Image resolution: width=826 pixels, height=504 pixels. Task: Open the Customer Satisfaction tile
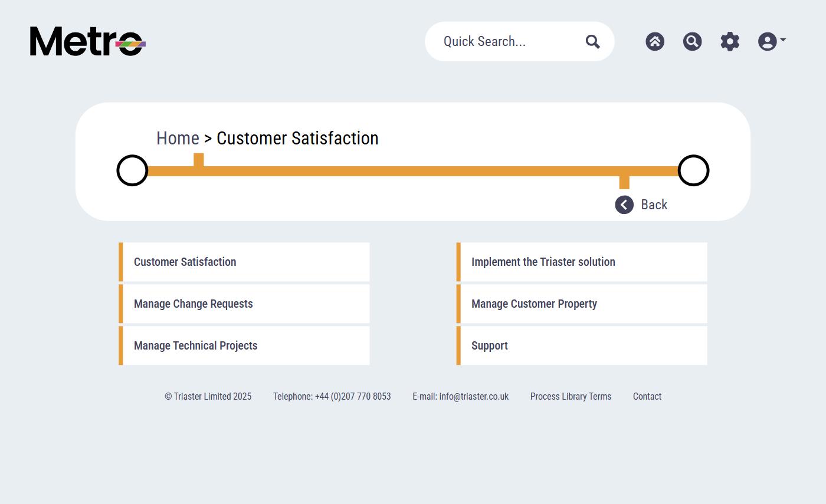tap(244, 262)
